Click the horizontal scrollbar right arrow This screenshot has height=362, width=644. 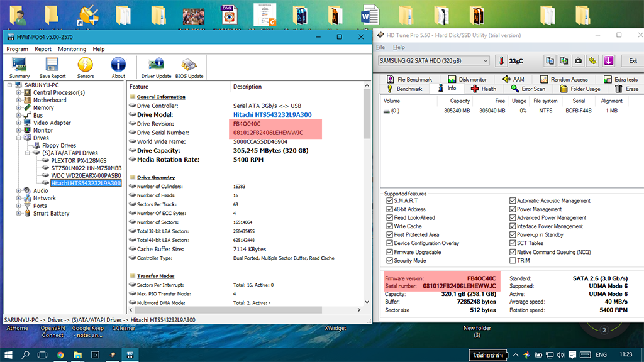click(x=359, y=310)
